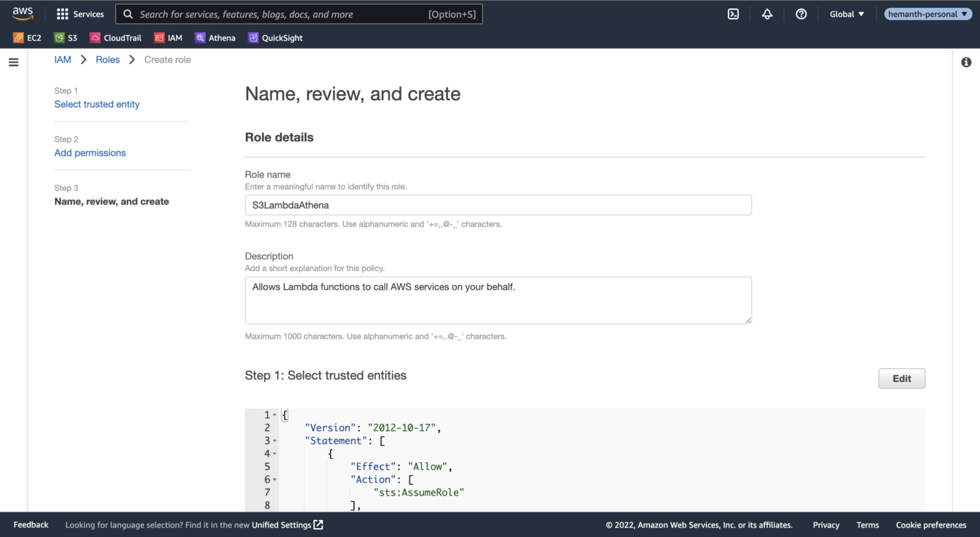Collapse line 1 of the policy JSON
The image size is (980, 537).
(x=274, y=415)
